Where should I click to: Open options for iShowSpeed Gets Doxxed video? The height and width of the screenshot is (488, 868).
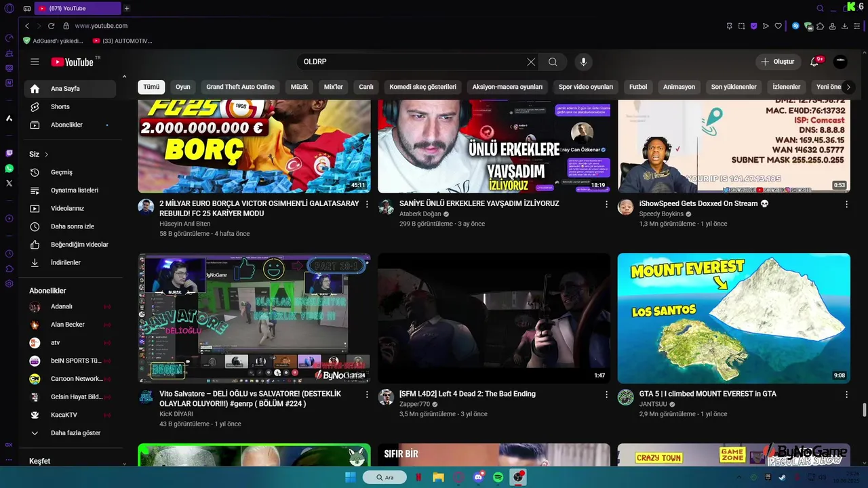[846, 204]
